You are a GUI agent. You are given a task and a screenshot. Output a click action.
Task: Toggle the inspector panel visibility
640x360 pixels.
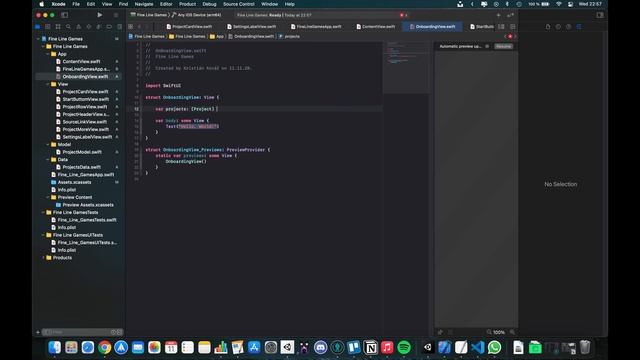click(600, 15)
